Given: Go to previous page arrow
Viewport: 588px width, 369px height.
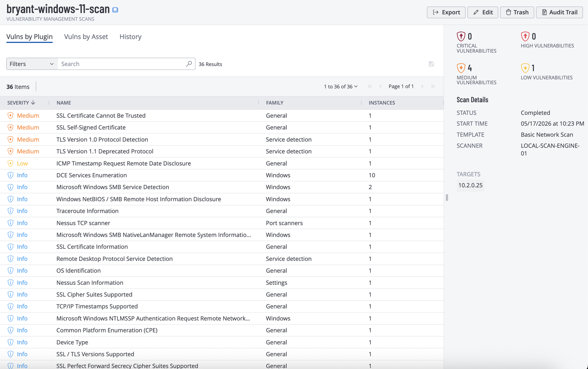Looking at the screenshot, I should pos(380,86).
